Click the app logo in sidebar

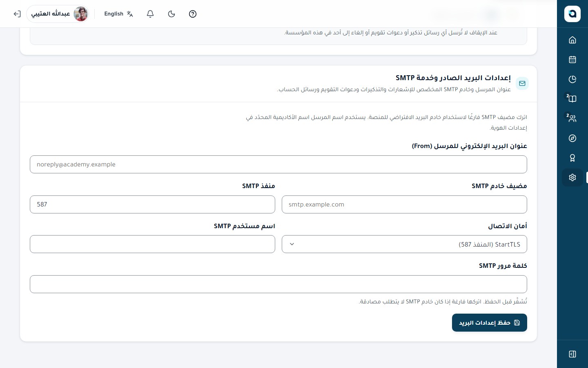click(572, 14)
